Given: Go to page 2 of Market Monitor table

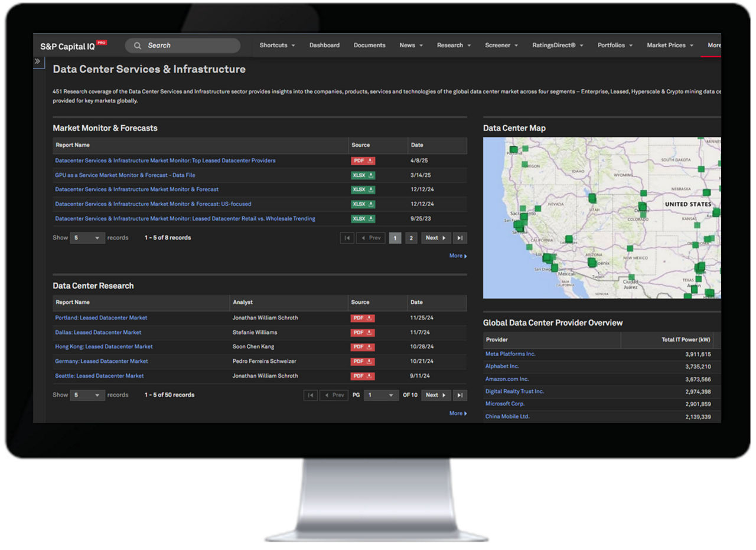Looking at the screenshot, I should [411, 238].
